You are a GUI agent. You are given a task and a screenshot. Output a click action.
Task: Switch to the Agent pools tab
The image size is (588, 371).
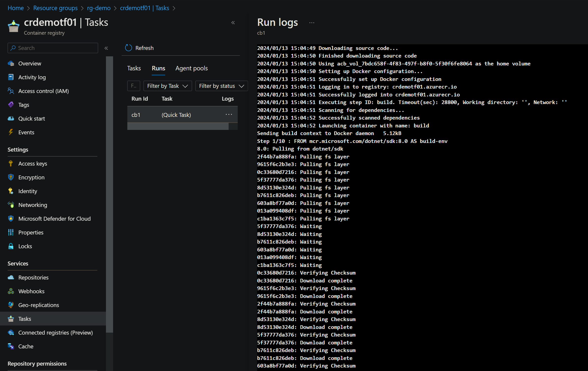(x=191, y=68)
